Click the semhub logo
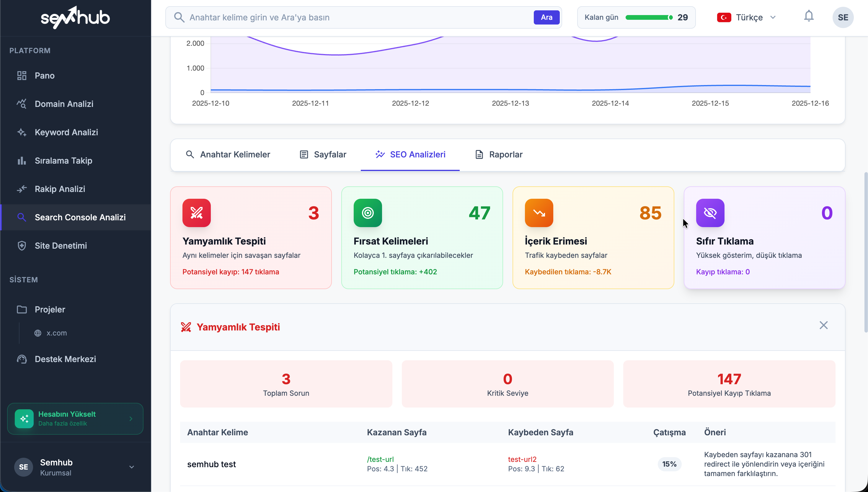The width and height of the screenshot is (868, 492). (x=75, y=17)
